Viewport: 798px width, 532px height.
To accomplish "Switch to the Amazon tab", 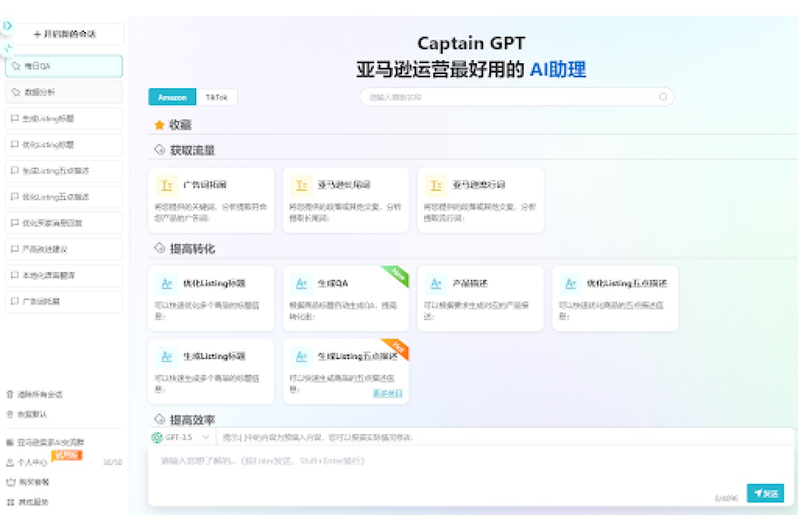I will 172,97.
